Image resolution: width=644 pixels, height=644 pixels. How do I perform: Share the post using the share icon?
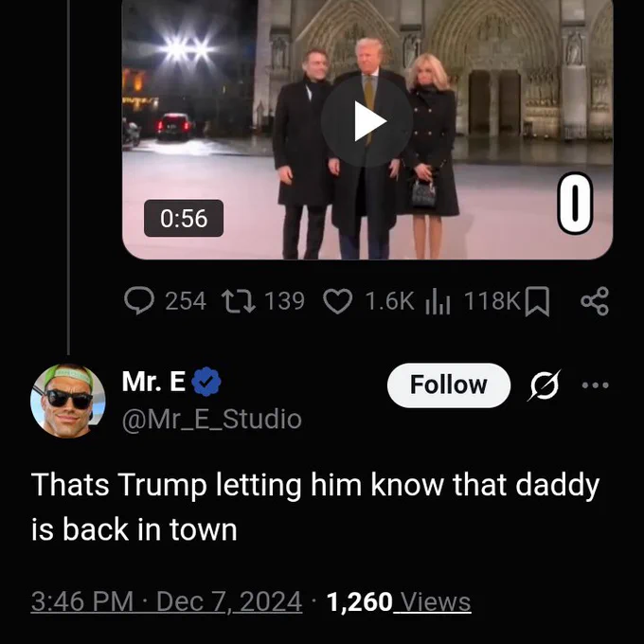[595, 301]
